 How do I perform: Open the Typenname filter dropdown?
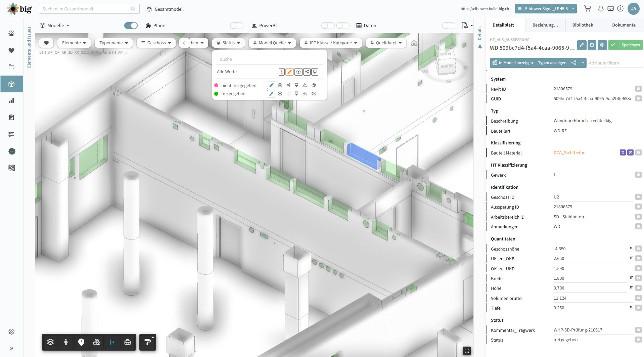(x=113, y=43)
